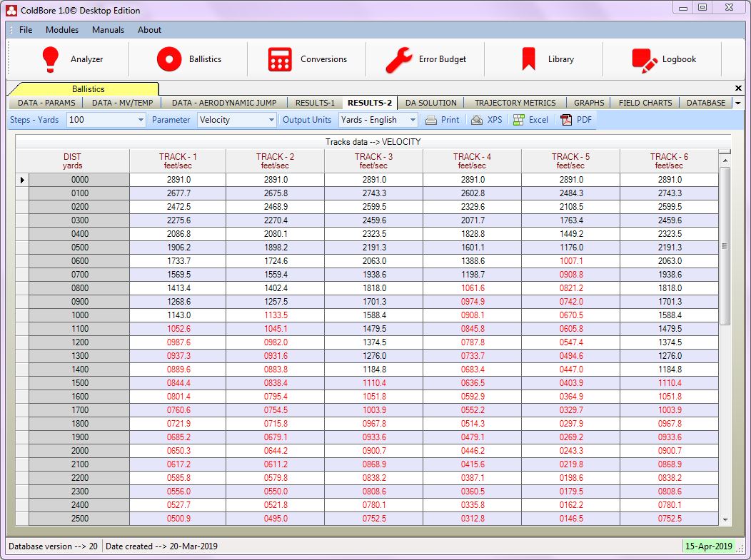Click the Logbook pencil icon
Viewport: 751px width, 560px height.
click(645, 61)
